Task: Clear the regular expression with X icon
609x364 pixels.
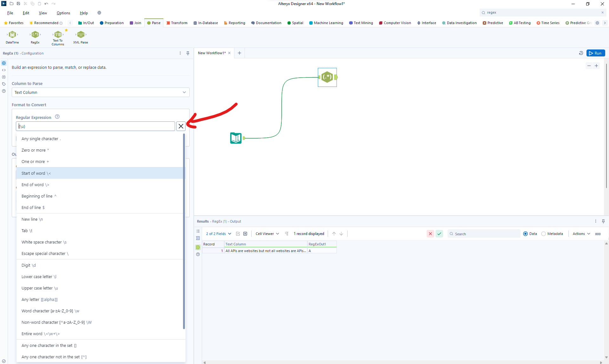Action: coord(181,126)
